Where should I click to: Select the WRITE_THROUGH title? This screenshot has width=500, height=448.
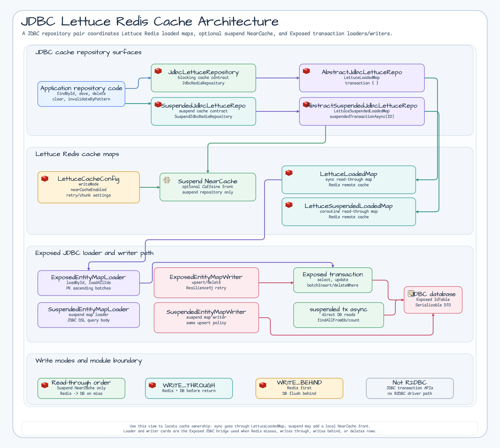pos(189,385)
